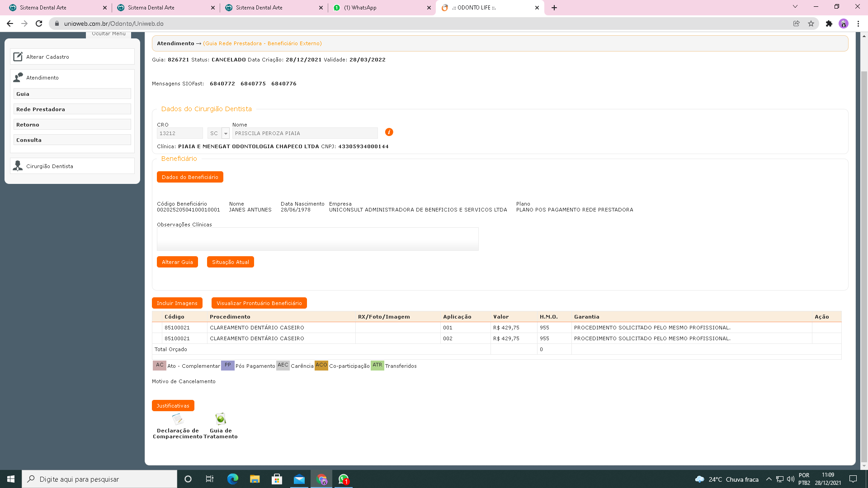This screenshot has height=488, width=868.
Task: Open Microsoft Edge from taskbar
Action: coord(232,479)
